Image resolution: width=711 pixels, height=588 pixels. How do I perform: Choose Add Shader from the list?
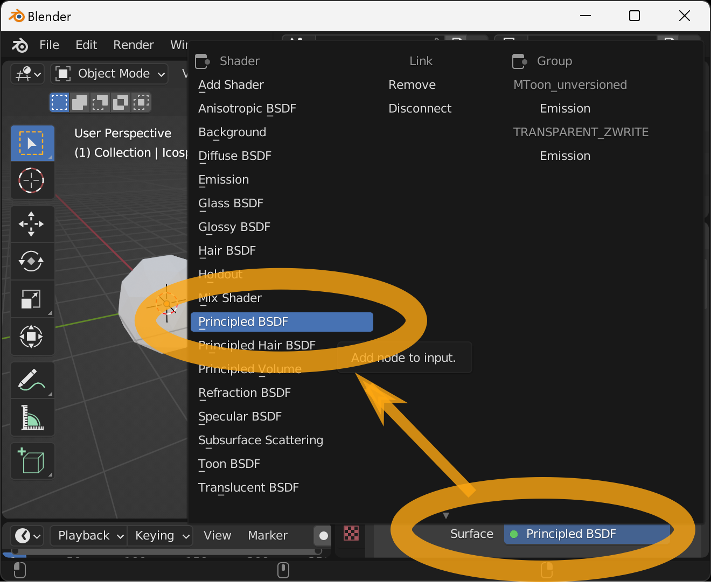point(231,85)
